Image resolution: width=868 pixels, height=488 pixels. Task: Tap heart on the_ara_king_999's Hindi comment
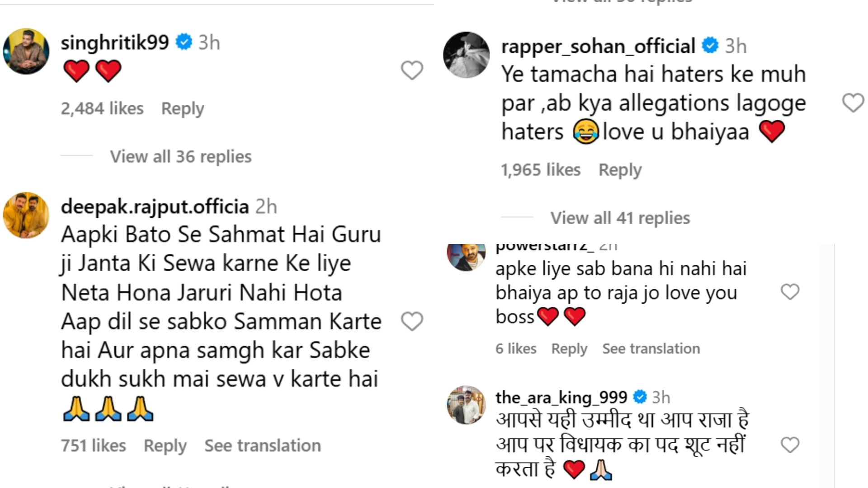click(790, 445)
